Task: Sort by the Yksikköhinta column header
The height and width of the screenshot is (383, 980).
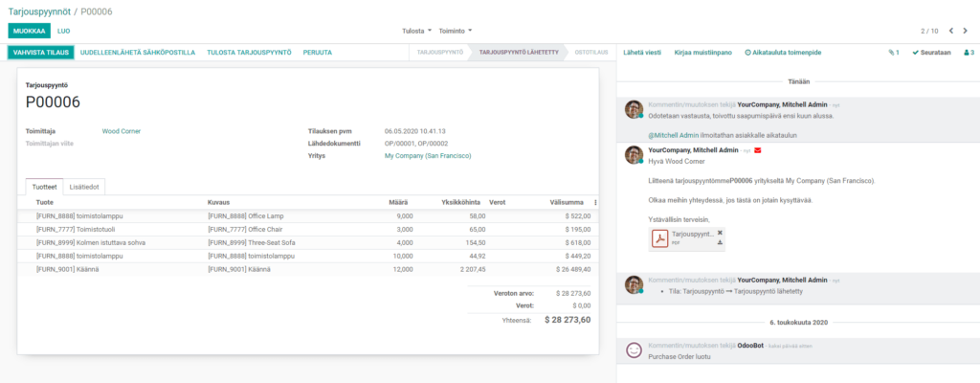Action: [460, 202]
